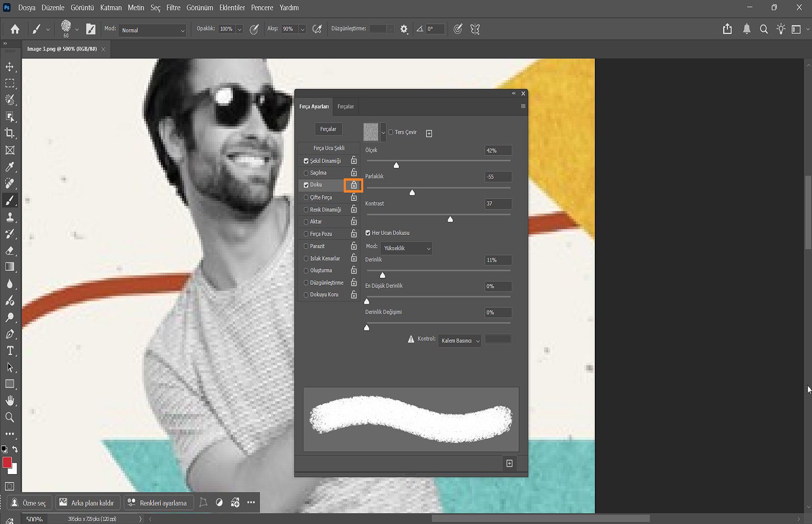Select the Type tool
The image size is (812, 524).
click(x=10, y=351)
